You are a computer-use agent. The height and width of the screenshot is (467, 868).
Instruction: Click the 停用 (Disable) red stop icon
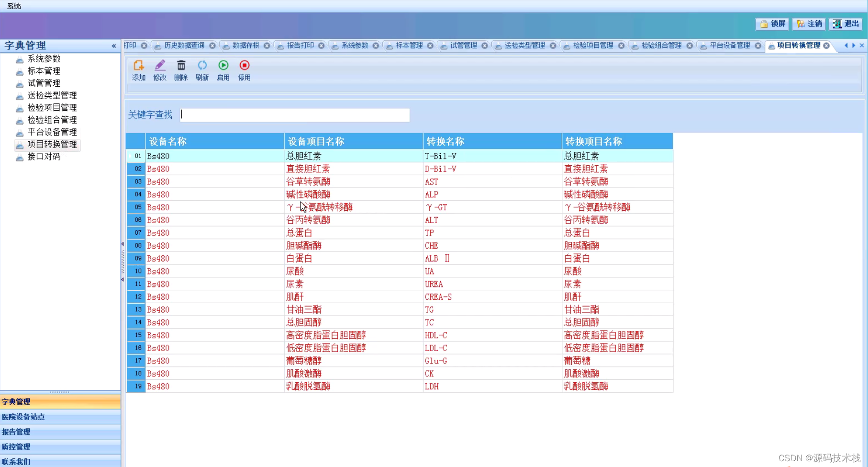coord(244,70)
